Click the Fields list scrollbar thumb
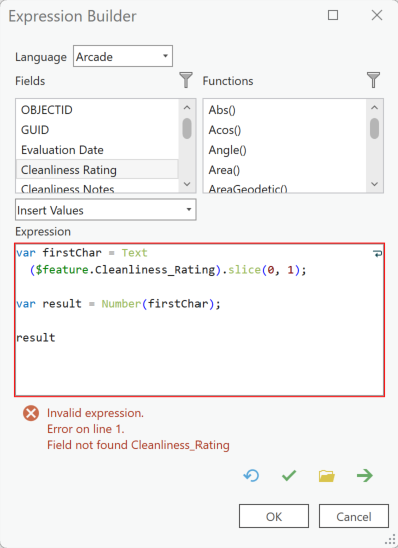The width and height of the screenshot is (398, 548). (187, 128)
